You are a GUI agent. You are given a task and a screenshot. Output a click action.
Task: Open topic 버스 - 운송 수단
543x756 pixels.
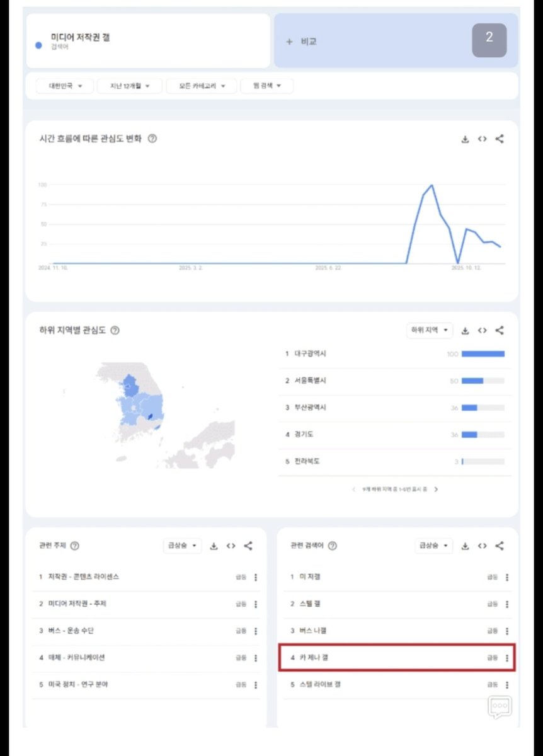tap(71, 631)
